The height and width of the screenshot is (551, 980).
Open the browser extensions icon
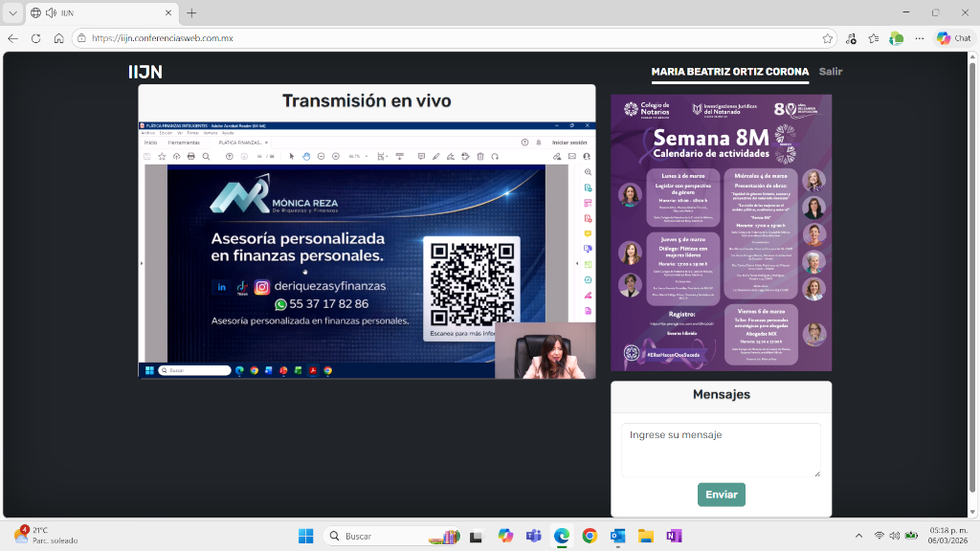click(x=851, y=38)
